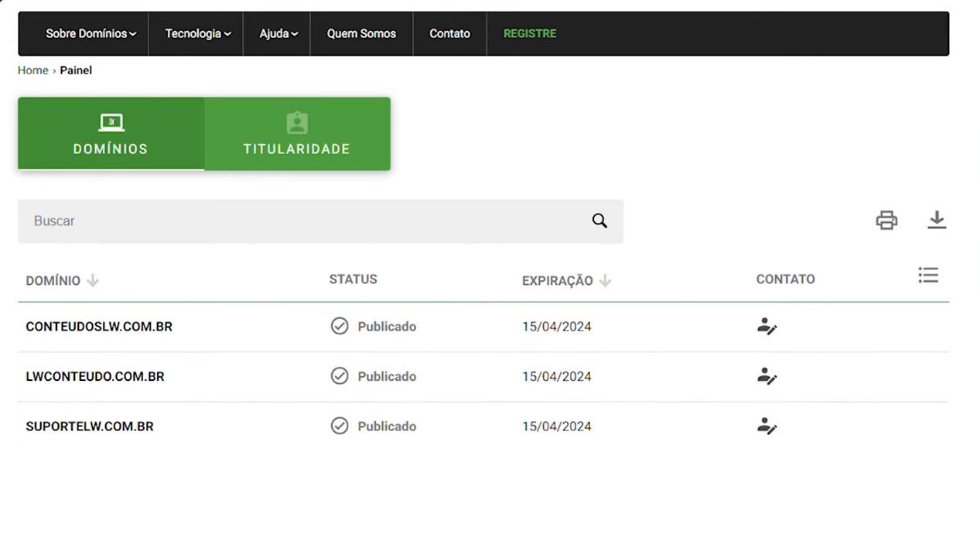Go to the Contato menu item
The height and width of the screenshot is (538, 980).
pos(449,33)
